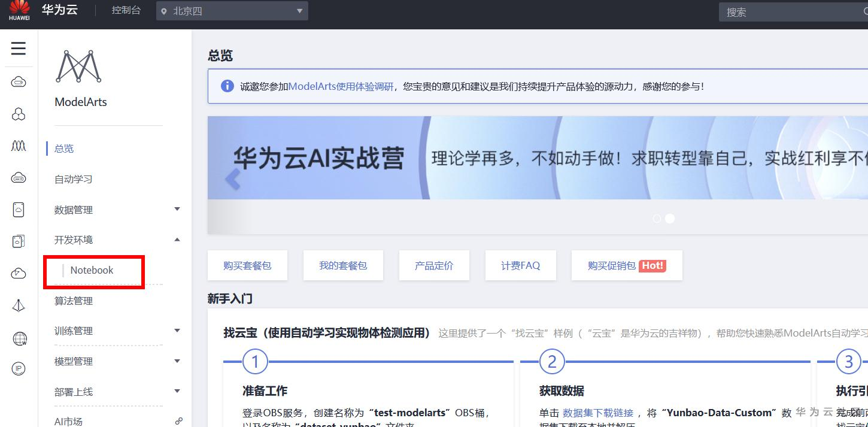Click 训练管理 menu label
Viewport: 868px width, 427px height.
[74, 331]
